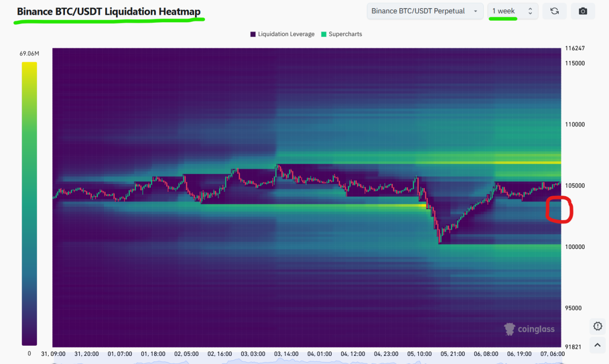
Task: Click the 02, 05:00 time axis label
Action: [x=187, y=354]
